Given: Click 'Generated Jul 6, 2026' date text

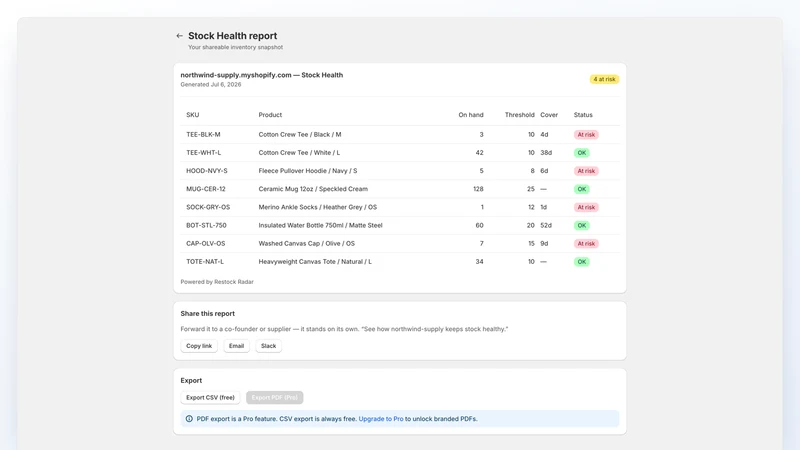Looking at the screenshot, I should point(211,85).
